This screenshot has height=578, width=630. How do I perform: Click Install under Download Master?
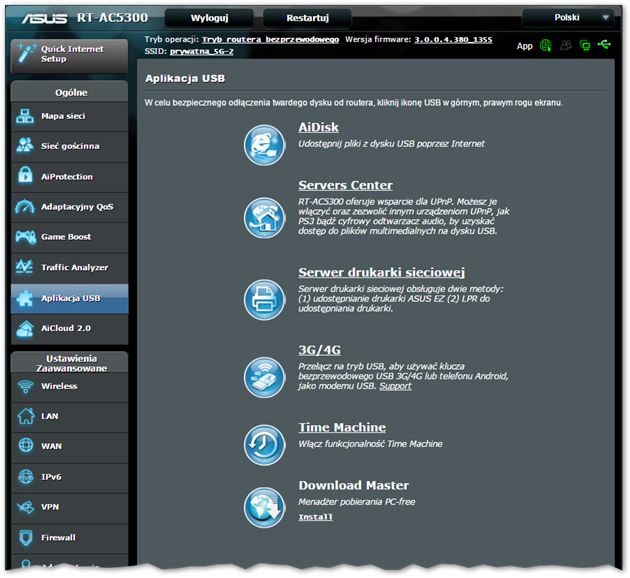tap(315, 517)
